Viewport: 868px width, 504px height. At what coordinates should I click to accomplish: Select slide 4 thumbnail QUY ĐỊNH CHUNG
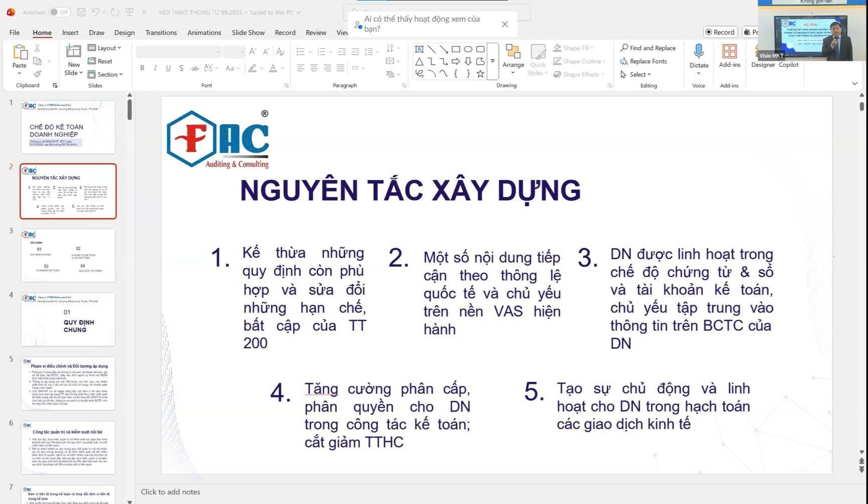point(68,320)
